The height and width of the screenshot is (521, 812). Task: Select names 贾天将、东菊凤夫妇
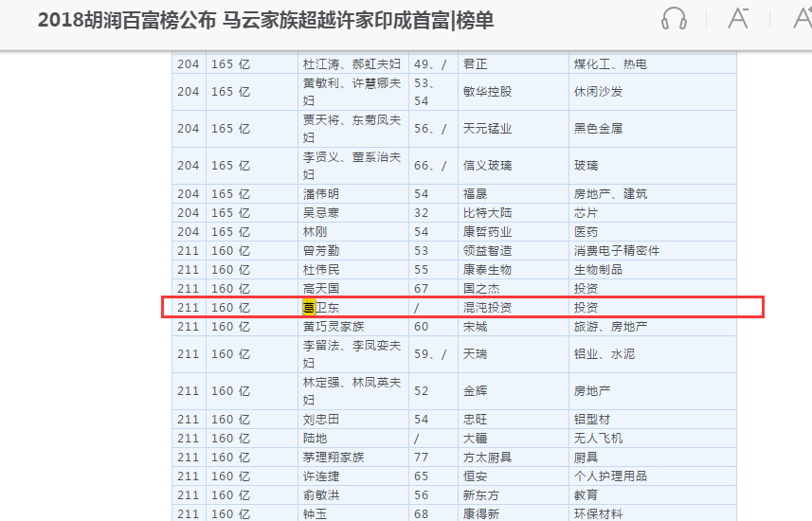coord(352,129)
